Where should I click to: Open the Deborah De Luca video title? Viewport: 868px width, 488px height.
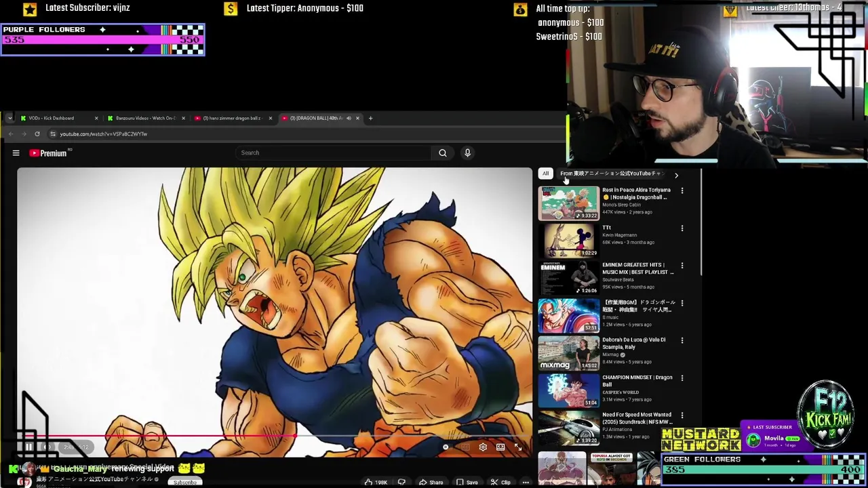[633, 344]
